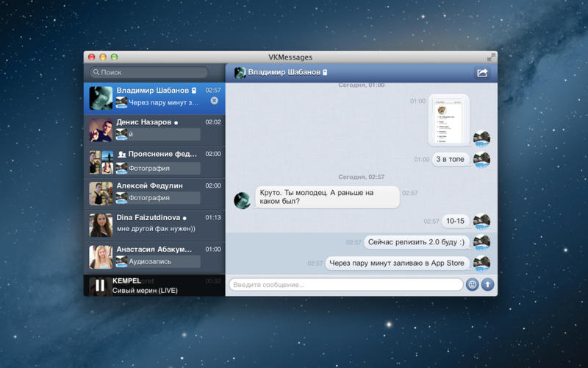Viewport: 588px width, 368px height.
Task: Click the online dot next to Денис Назаров
Action: [x=176, y=123]
